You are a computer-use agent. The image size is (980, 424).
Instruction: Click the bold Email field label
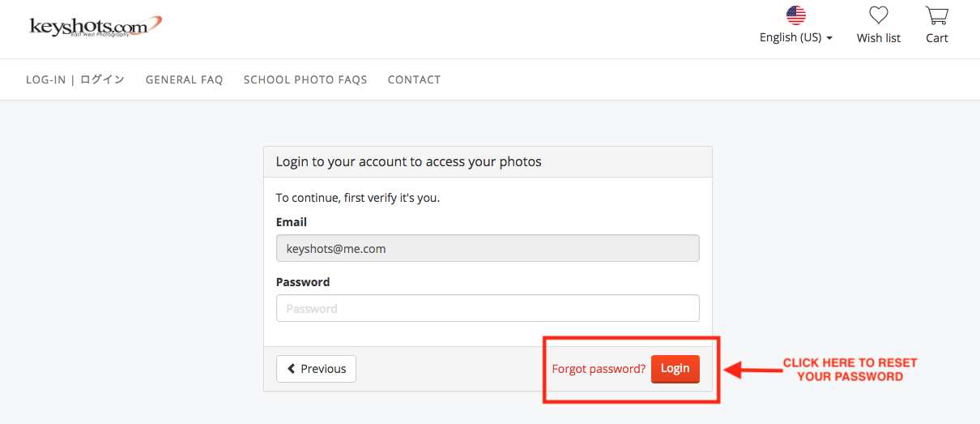292,222
